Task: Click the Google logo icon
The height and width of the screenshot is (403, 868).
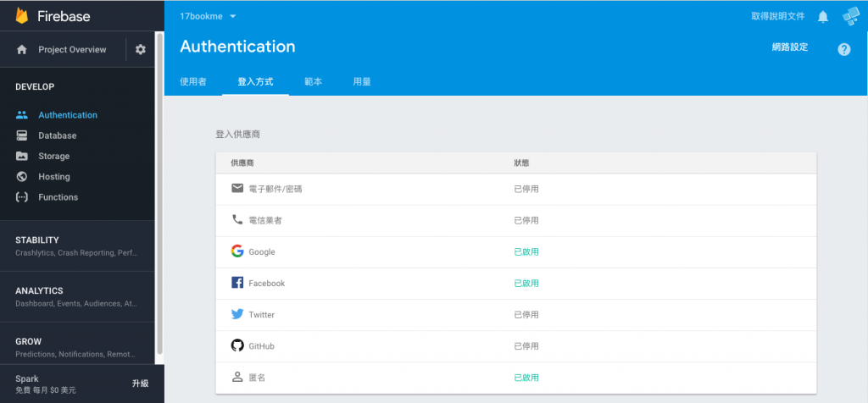Action: click(x=237, y=251)
